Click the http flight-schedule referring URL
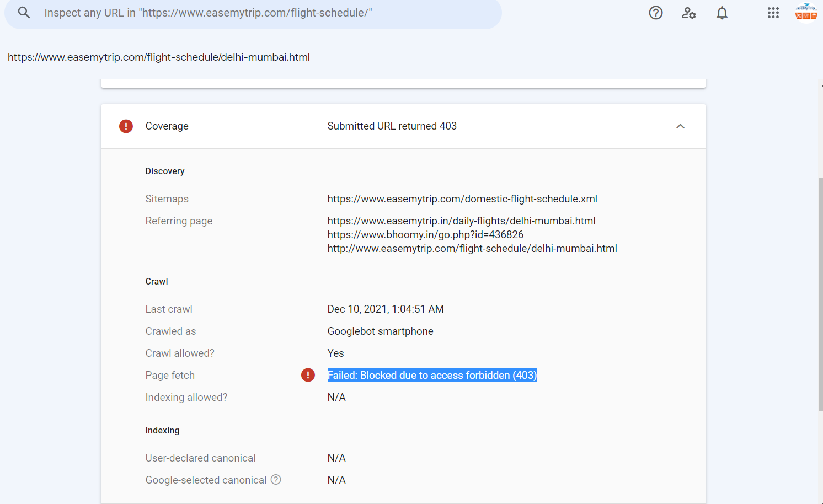 coord(472,249)
